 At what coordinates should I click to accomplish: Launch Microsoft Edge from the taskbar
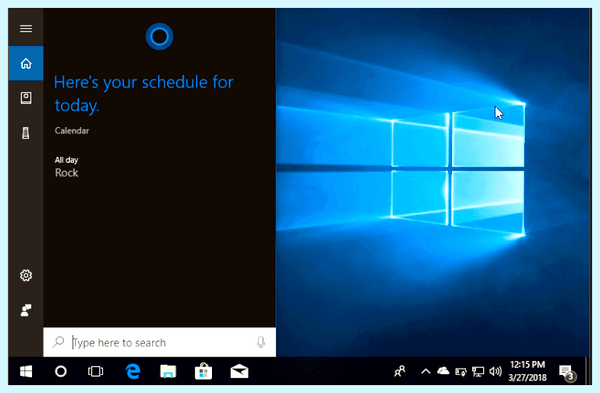pyautogui.click(x=133, y=371)
